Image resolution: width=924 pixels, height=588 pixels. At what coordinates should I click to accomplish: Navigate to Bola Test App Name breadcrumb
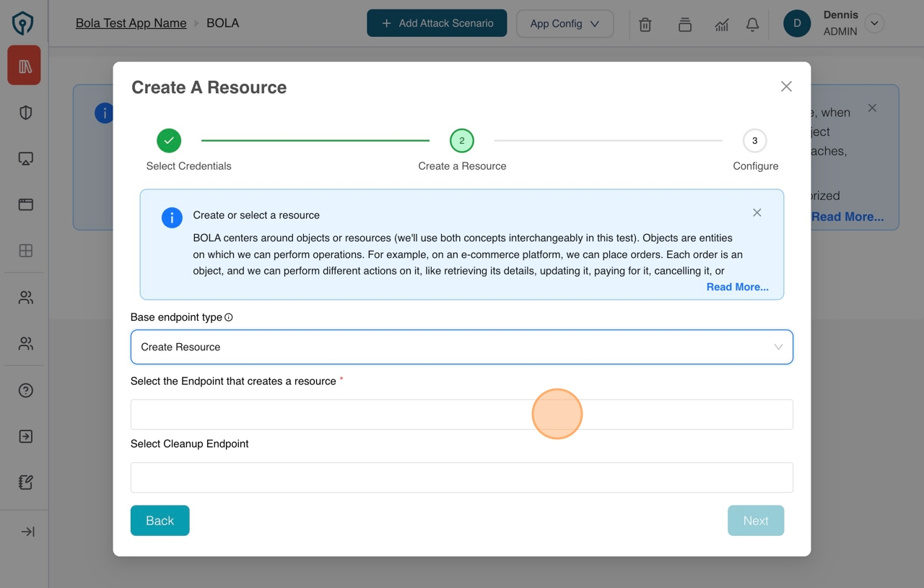131,22
